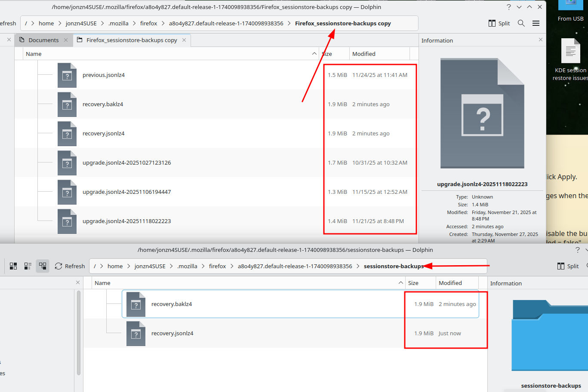Click the blue folder thumbnail in lower Information panel
Image resolution: width=588 pixels, height=392 pixels.
[550, 335]
